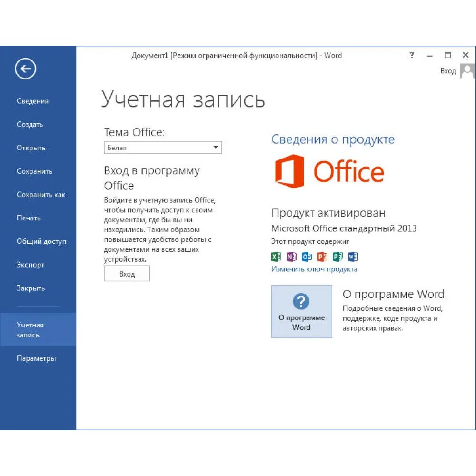Click the Вход link in the top-right corner
This screenshot has height=476, width=476.
[448, 71]
